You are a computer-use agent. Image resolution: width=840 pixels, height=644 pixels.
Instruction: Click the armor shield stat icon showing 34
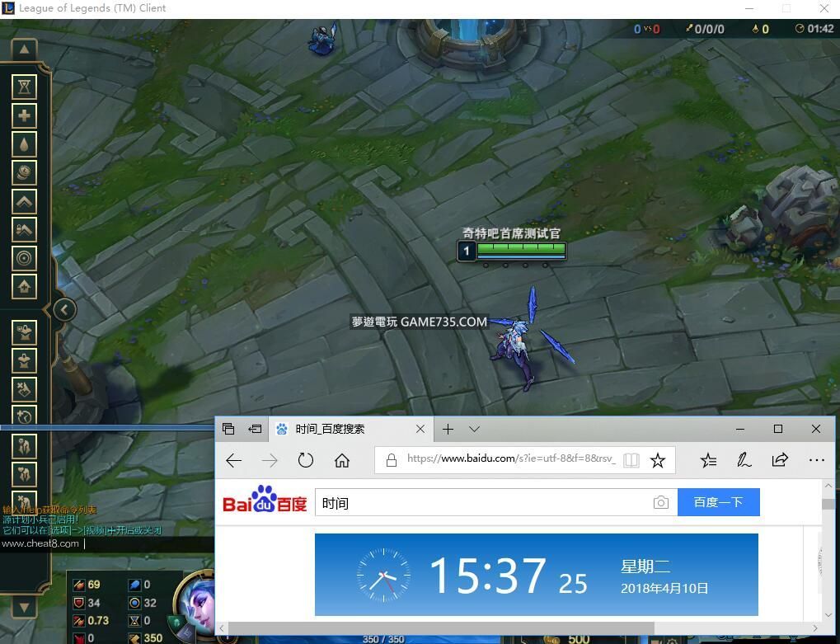click(x=79, y=603)
